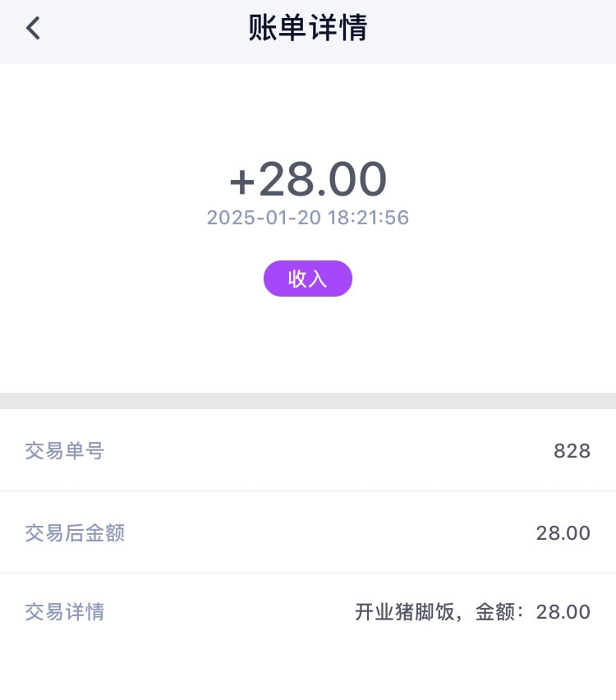Tap blank white space above the +28.00 amount
Viewport: 616px width, 700px height.
pos(307,107)
